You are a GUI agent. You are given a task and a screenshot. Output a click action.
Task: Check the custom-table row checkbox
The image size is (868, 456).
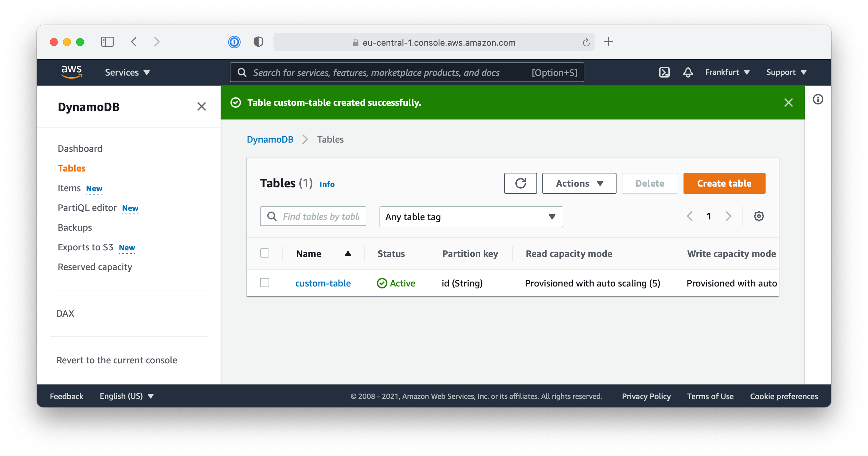point(265,283)
